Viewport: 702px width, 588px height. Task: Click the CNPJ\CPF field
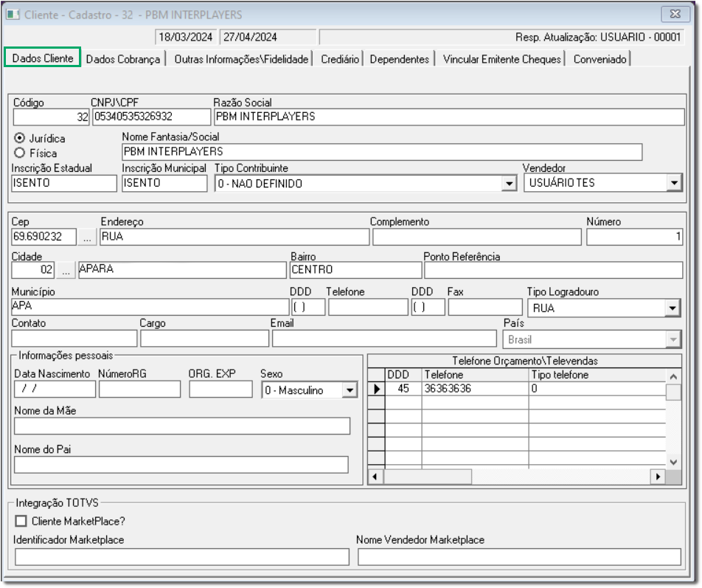tap(151, 117)
